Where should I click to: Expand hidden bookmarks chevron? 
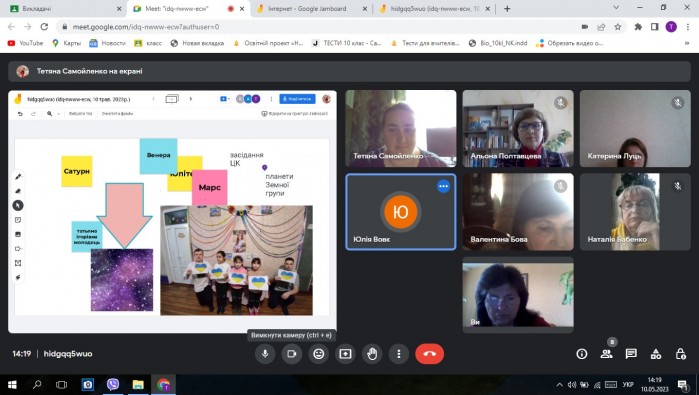687,43
